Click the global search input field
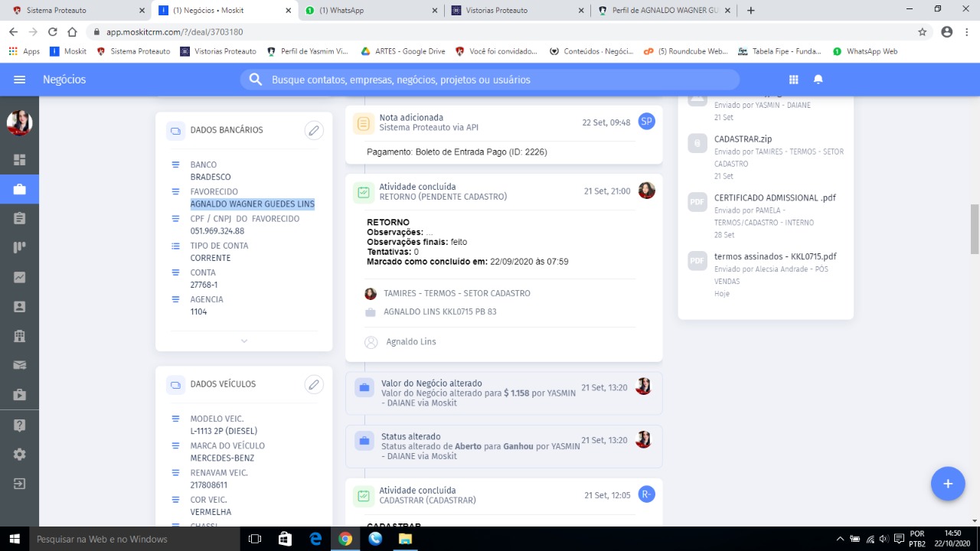The height and width of the screenshot is (551, 980). pyautogui.click(x=490, y=80)
